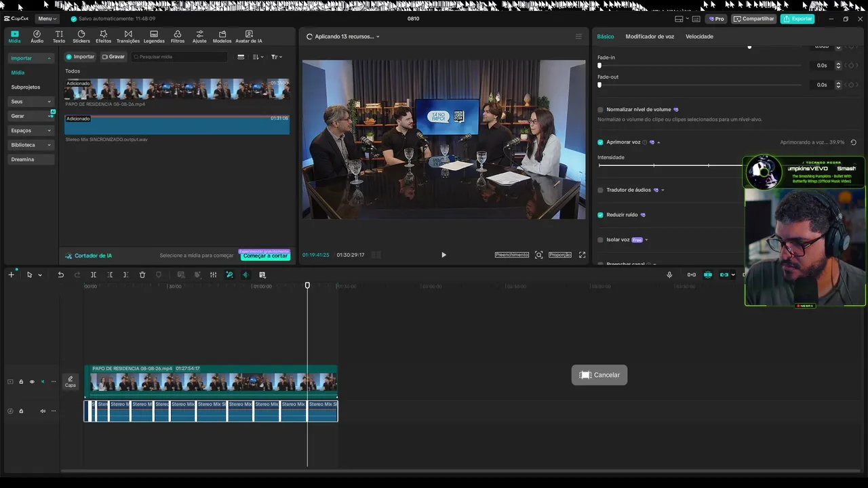Cancel the current processing operation
The image size is (868, 488).
pyautogui.click(x=599, y=375)
